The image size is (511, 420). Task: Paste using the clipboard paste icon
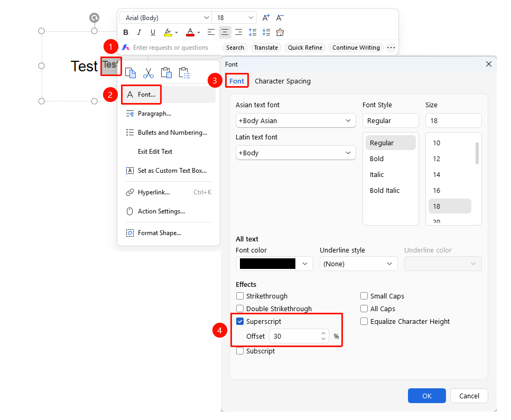tap(166, 73)
